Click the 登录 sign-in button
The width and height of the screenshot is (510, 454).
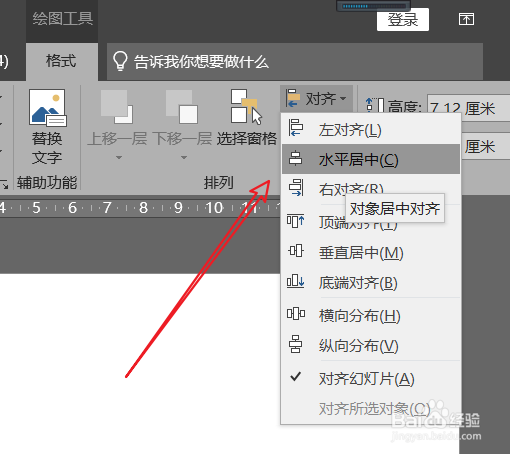403,20
